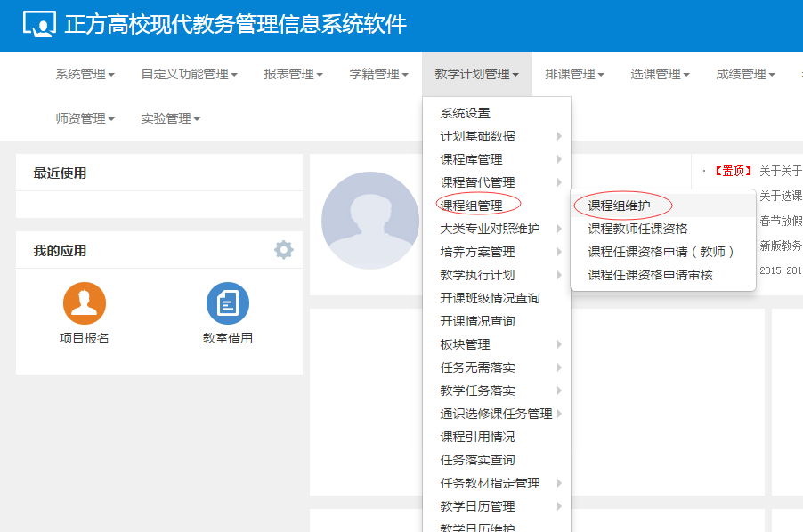Expand 课程库管理 submenu item
The image size is (803, 532).
point(472,159)
